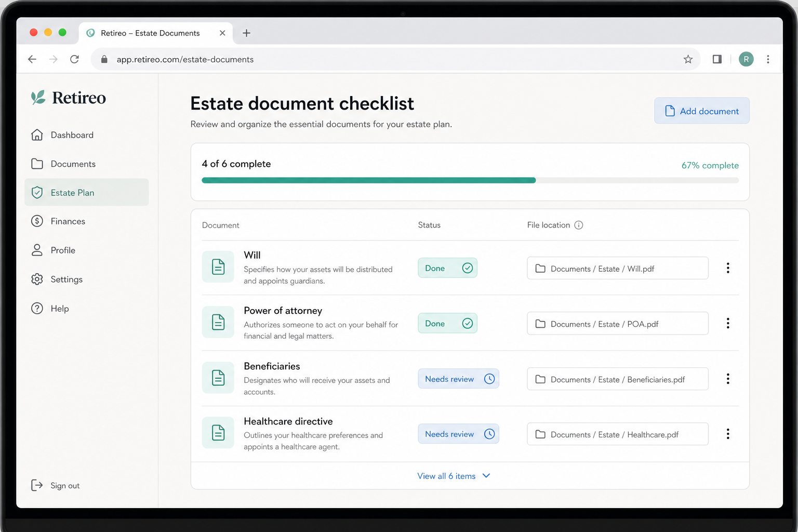798x532 pixels.
Task: Click the Finances dollar icon
Action: [37, 221]
